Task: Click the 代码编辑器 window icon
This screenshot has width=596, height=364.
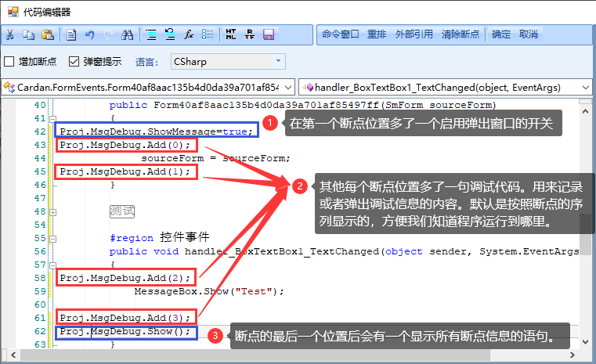Action: coord(13,12)
